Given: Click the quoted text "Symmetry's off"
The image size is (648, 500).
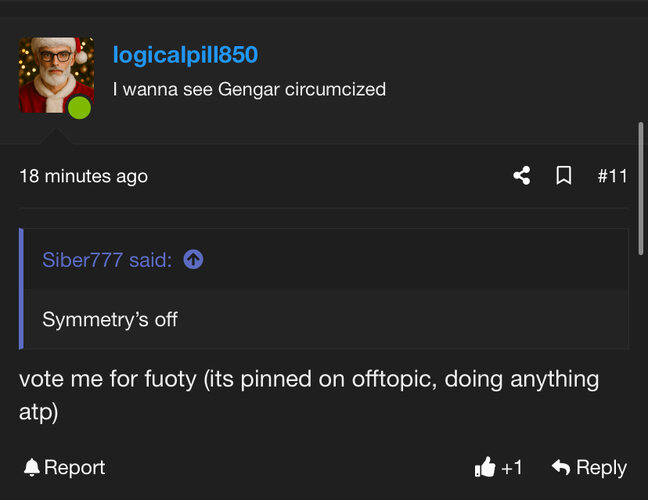Looking at the screenshot, I should (110, 320).
